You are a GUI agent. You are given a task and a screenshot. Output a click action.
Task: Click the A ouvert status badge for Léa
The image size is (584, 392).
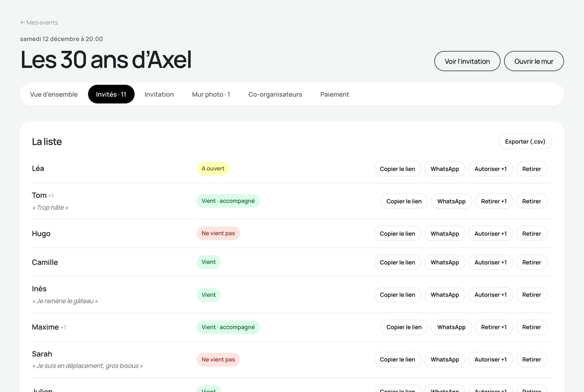(x=213, y=168)
